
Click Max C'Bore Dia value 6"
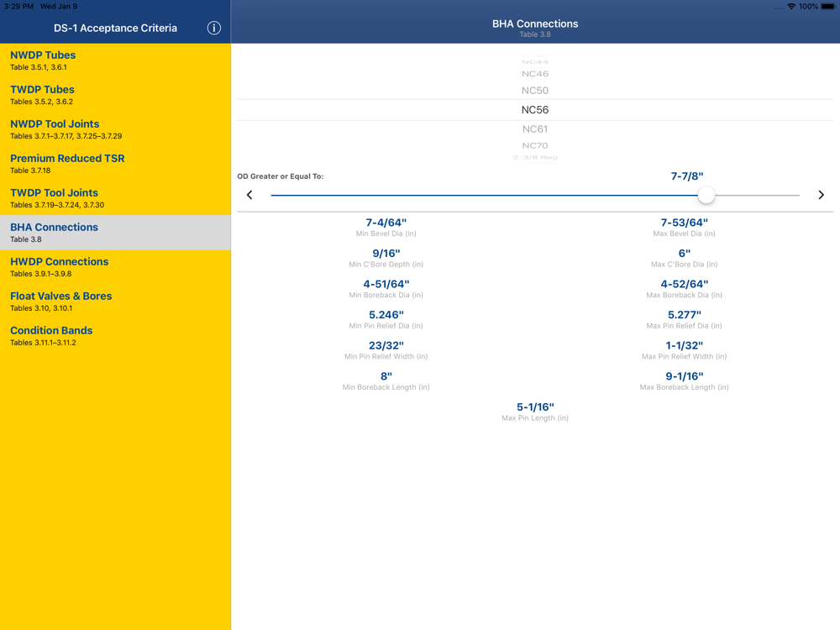click(x=684, y=253)
